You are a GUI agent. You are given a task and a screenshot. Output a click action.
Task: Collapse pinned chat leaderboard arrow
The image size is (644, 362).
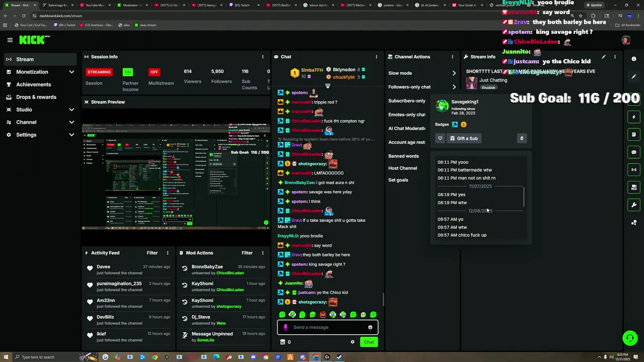pyautogui.click(x=328, y=86)
